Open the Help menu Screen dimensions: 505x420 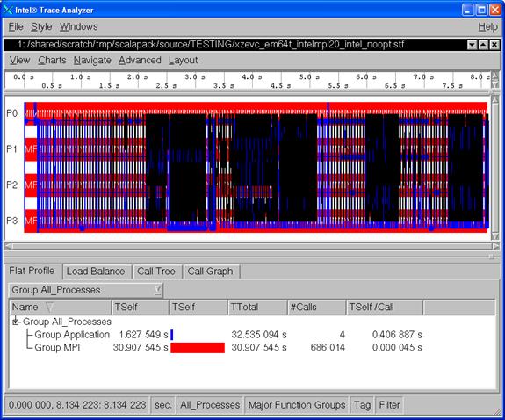487,27
